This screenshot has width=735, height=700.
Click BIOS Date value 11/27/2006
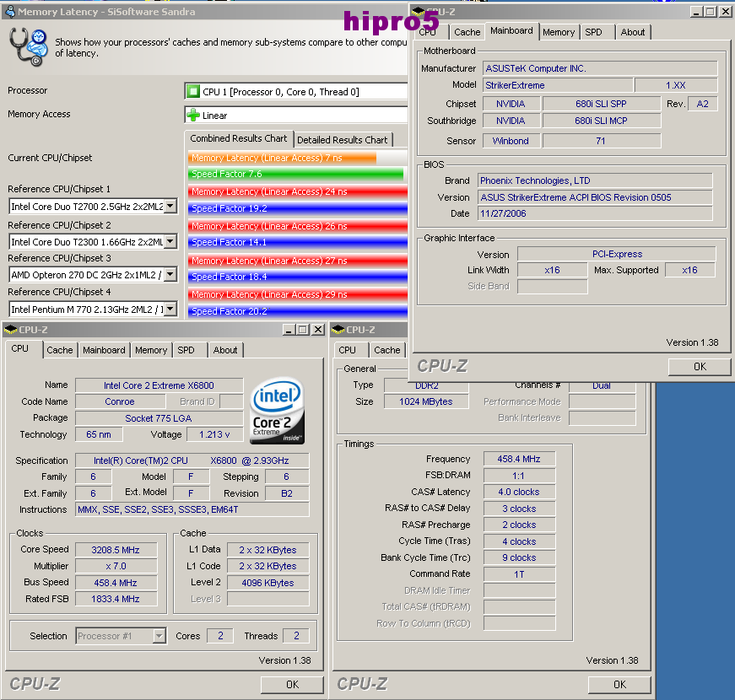click(595, 213)
